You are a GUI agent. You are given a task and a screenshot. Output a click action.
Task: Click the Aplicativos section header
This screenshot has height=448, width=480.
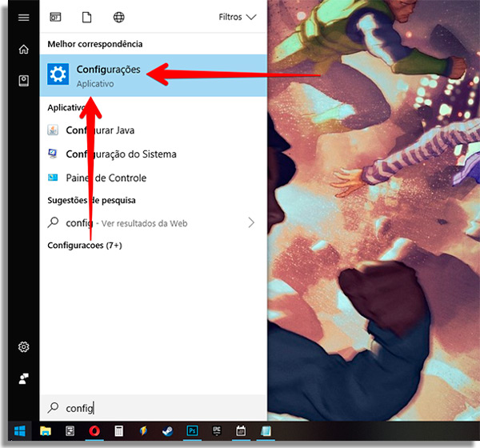[66, 107]
